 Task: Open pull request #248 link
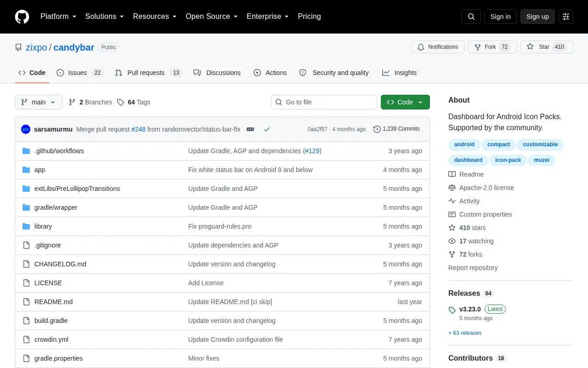point(138,129)
